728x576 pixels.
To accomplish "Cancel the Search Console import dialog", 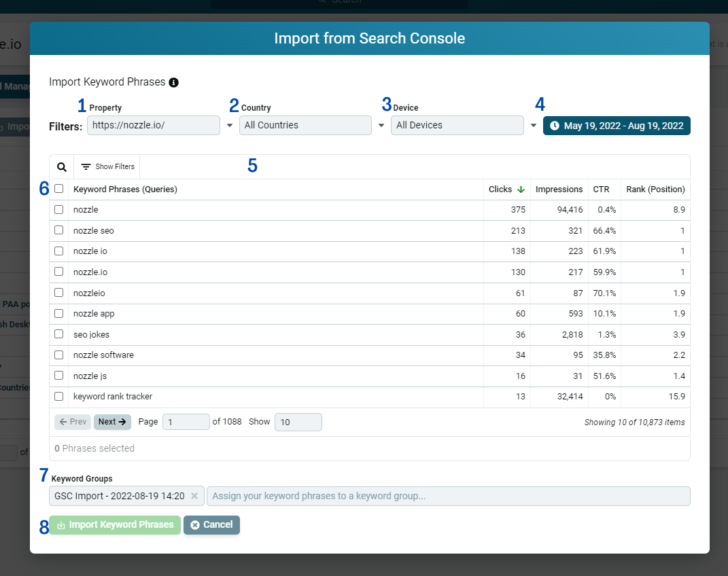I will coord(211,525).
